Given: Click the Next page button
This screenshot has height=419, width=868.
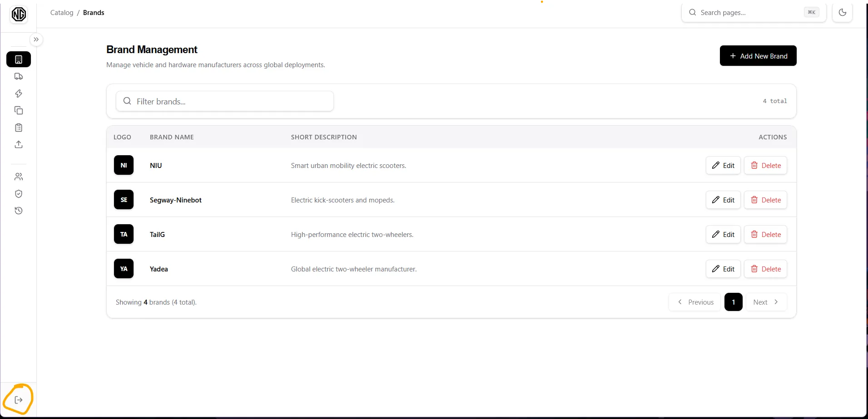Looking at the screenshot, I should point(766,302).
